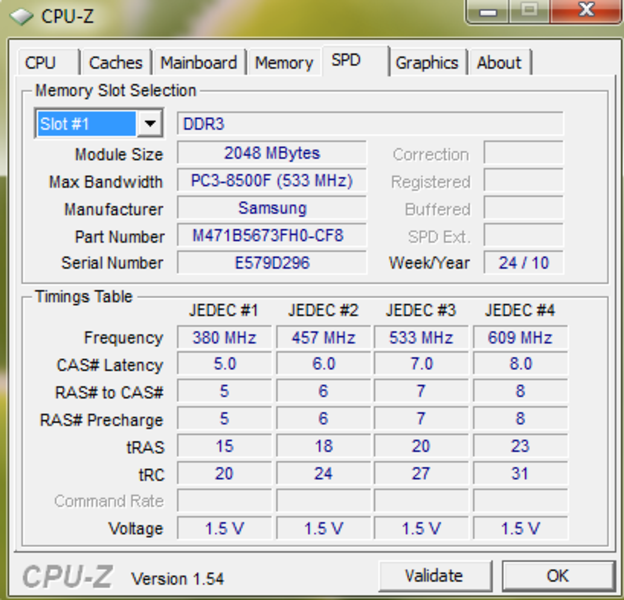View the About tab

point(499,62)
